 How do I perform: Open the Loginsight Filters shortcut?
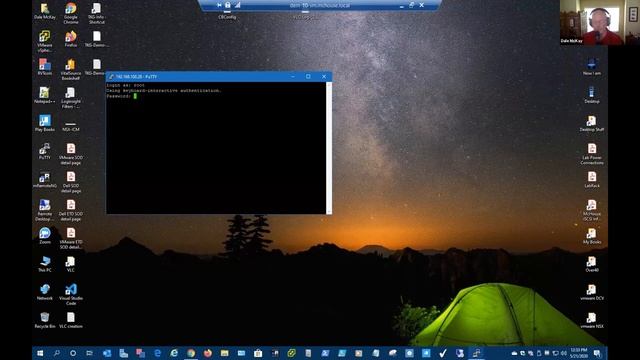click(71, 98)
